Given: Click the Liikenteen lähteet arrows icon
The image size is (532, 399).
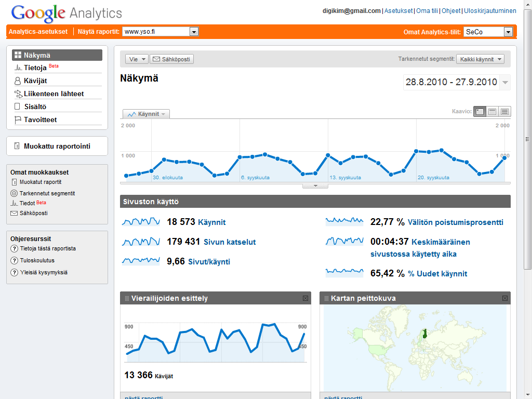Looking at the screenshot, I should click(18, 94).
